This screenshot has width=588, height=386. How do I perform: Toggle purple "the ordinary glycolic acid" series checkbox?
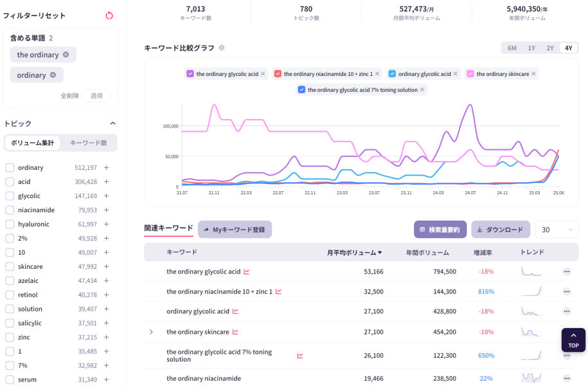tap(190, 73)
